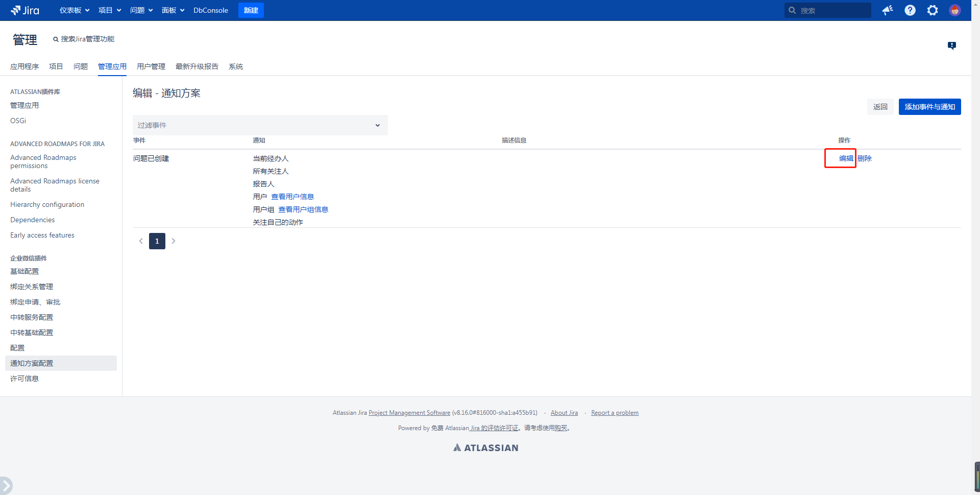
Task: Click the Jira logo in header
Action: 25,10
